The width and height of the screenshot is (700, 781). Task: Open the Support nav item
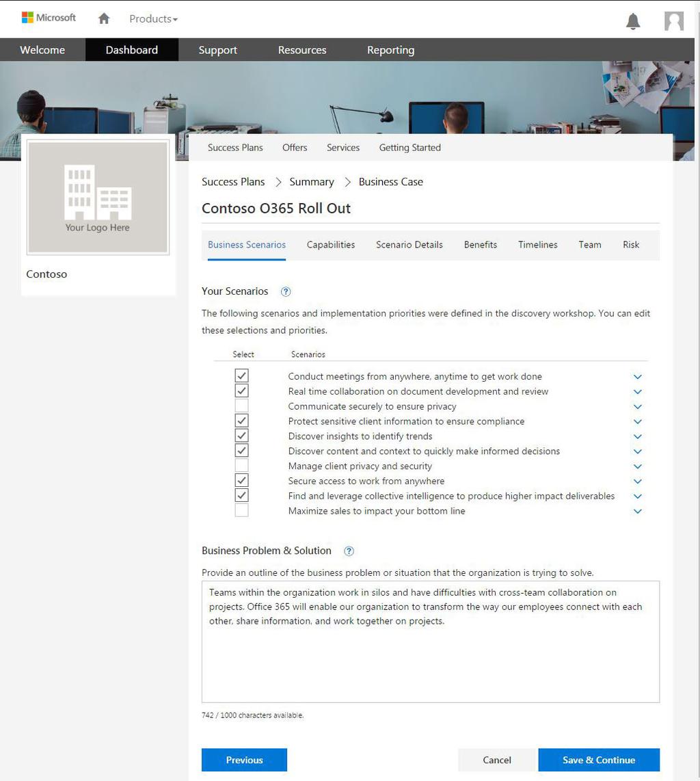[217, 50]
